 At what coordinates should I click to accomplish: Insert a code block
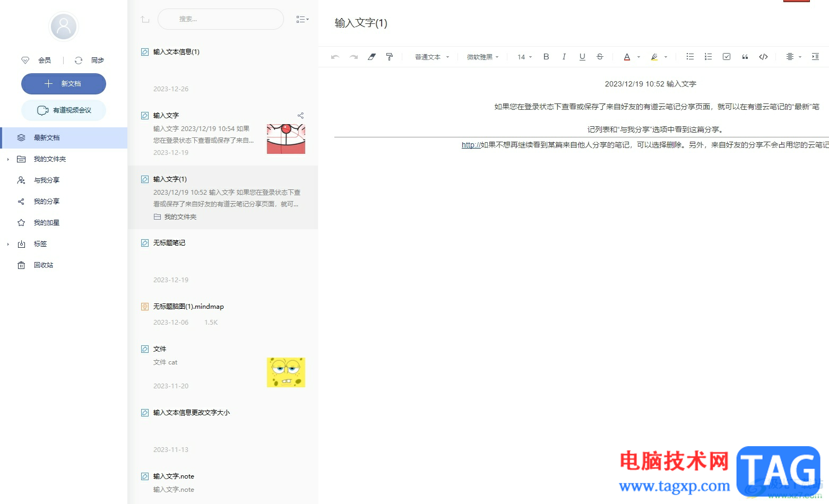point(763,57)
